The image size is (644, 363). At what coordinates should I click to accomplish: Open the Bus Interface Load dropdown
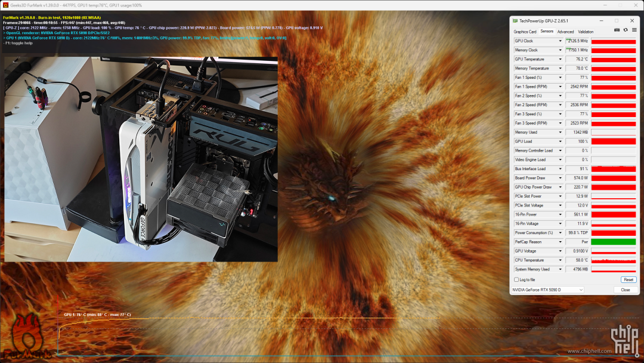pos(560,169)
